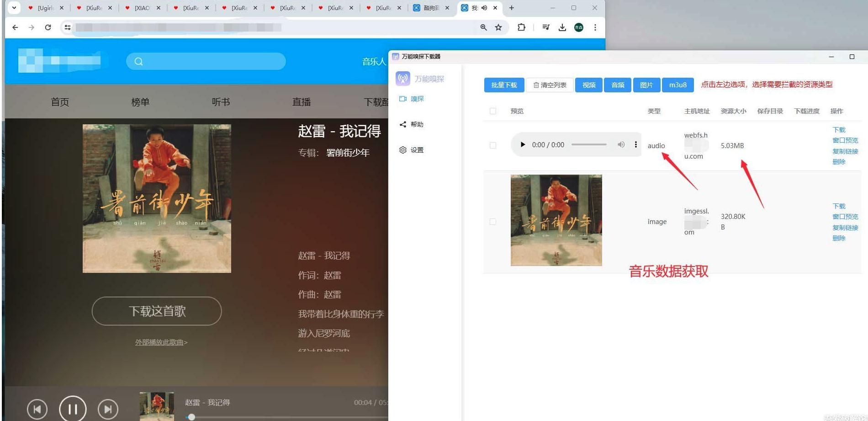
Task: Toggle the 音频 resource filter
Action: coord(618,85)
